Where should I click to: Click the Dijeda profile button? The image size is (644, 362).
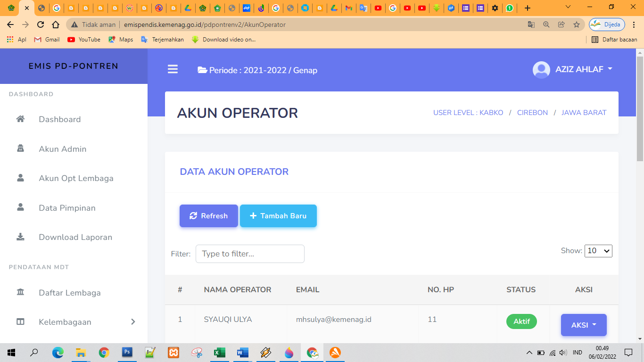pyautogui.click(x=607, y=25)
